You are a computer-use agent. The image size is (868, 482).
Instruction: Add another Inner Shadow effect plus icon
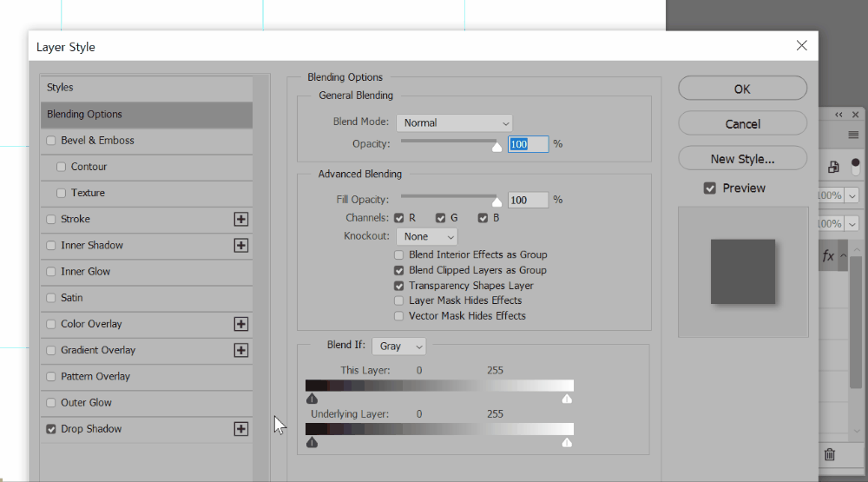[x=240, y=246]
